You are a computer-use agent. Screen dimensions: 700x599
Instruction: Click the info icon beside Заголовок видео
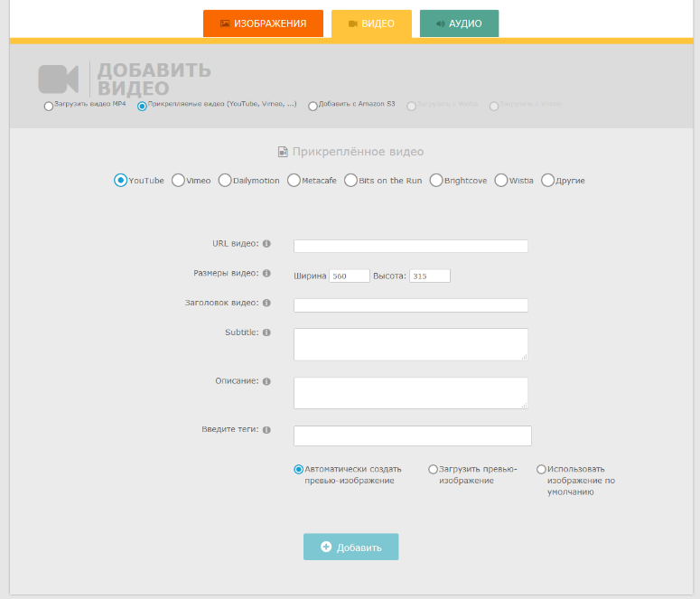click(x=266, y=304)
